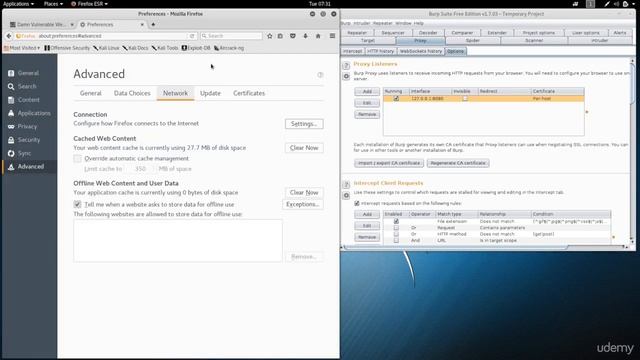
Task: Click Clear Now for Cached Web Content
Action: click(304, 148)
